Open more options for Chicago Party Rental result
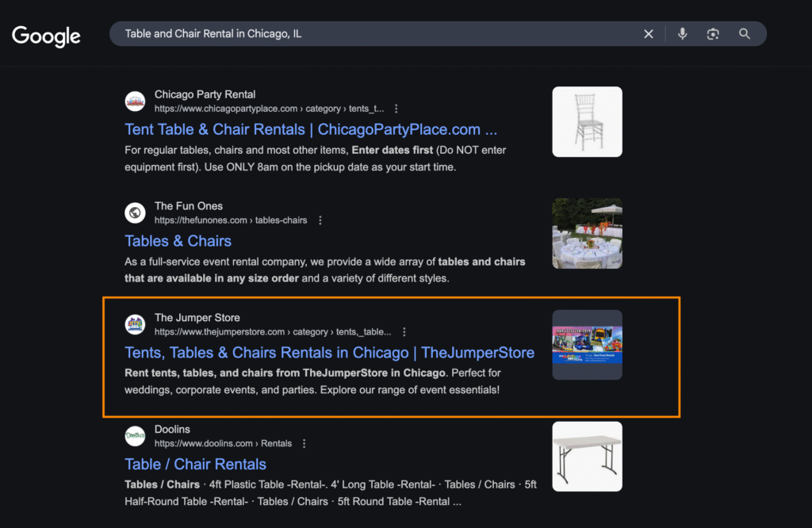This screenshot has height=528, width=812. pos(396,109)
